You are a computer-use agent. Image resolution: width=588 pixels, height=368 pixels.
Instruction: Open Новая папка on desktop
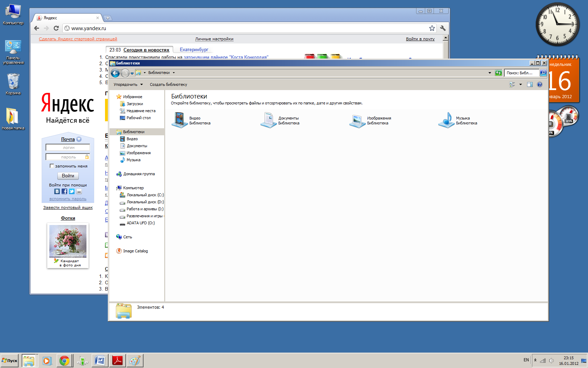[13, 118]
